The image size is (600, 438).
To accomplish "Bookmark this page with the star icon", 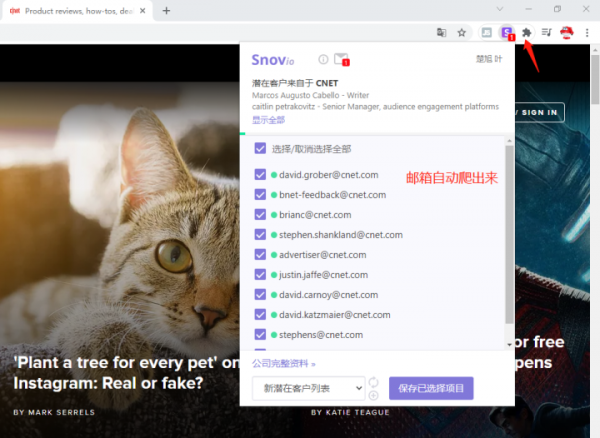I will 462,32.
